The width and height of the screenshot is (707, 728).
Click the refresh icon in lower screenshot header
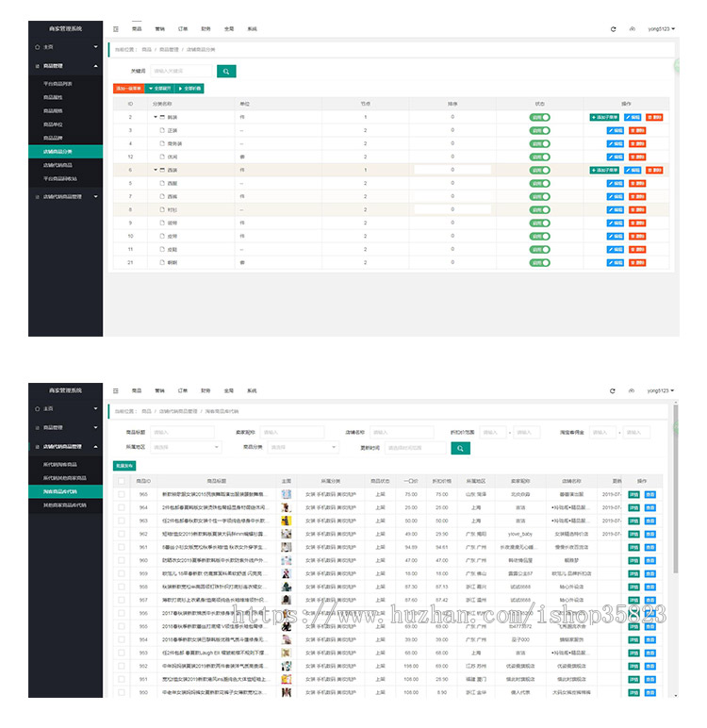click(x=613, y=390)
